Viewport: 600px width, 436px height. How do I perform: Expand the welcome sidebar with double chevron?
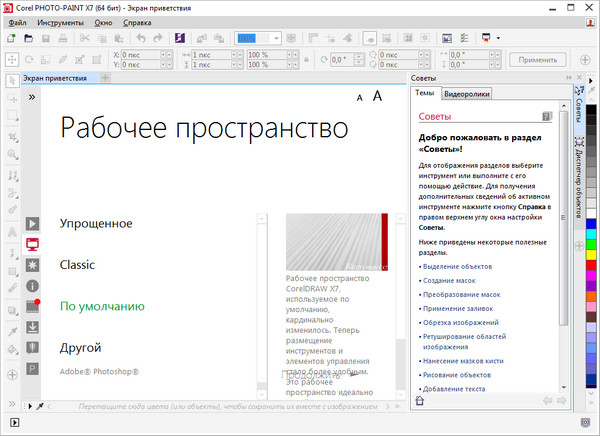tap(32, 98)
